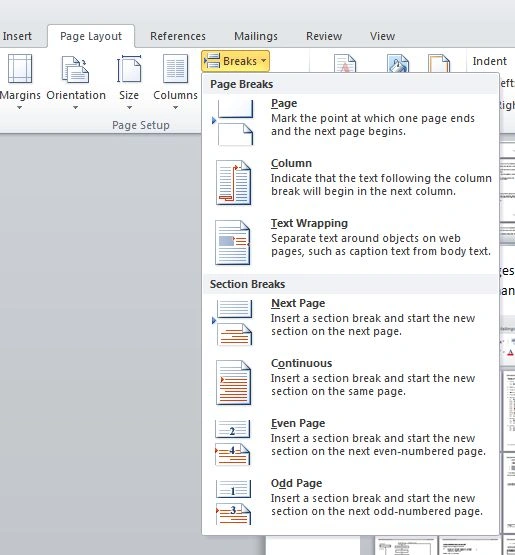Viewport: 515px width, 555px height.
Task: Click the Columns layout icon
Action: tap(175, 69)
